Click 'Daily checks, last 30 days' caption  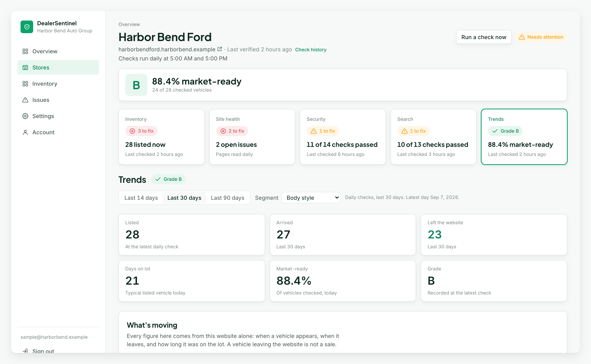pyautogui.click(x=402, y=197)
